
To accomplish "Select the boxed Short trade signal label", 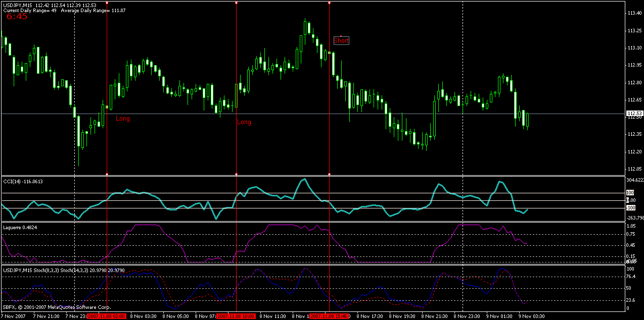I will point(340,40).
